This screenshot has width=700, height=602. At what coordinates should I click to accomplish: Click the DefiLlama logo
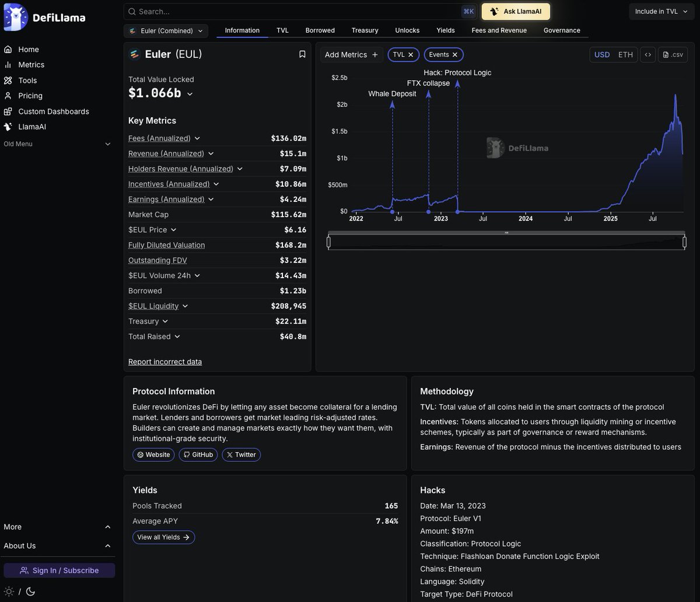pyautogui.click(x=45, y=17)
